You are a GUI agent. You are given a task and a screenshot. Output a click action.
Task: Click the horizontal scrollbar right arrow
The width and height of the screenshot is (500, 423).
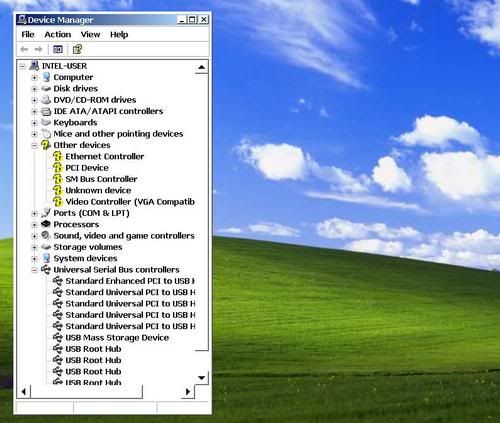coord(188,392)
